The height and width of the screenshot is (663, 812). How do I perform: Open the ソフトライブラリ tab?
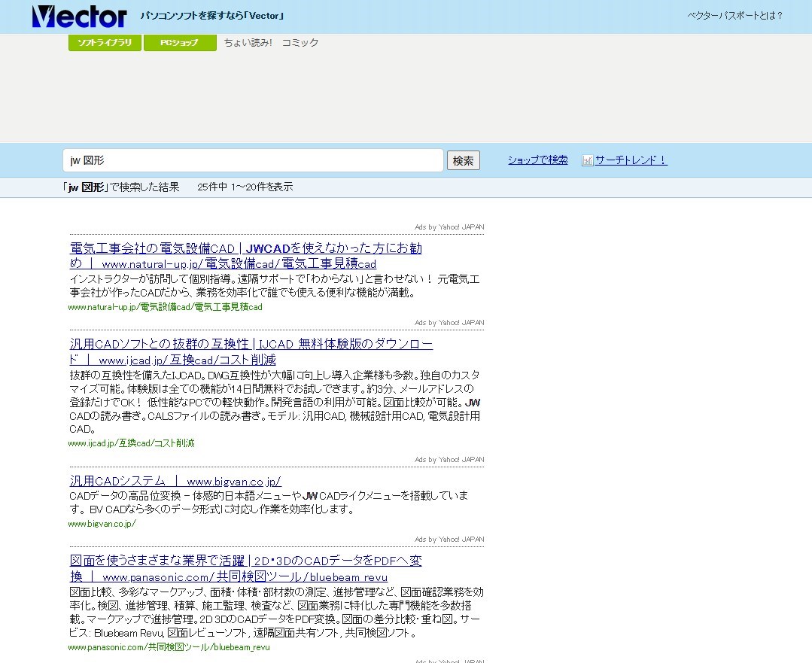[105, 42]
